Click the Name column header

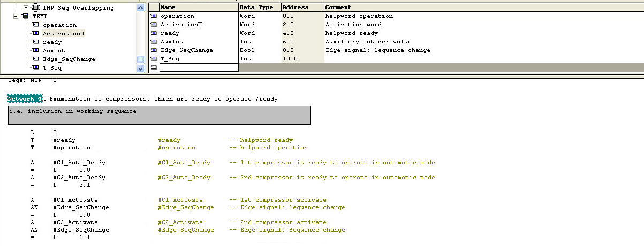pos(198,7)
